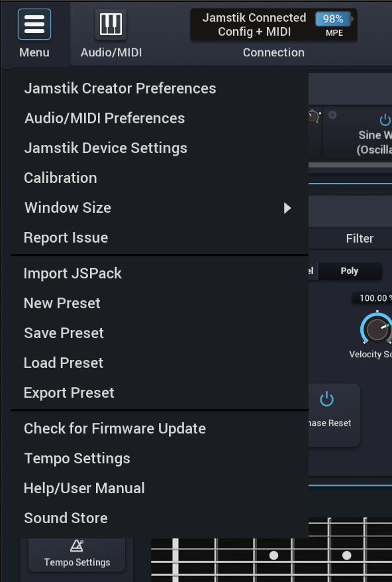Remove the Sine Wave oscillator with its x icon
392x582 pixels.
(332, 115)
